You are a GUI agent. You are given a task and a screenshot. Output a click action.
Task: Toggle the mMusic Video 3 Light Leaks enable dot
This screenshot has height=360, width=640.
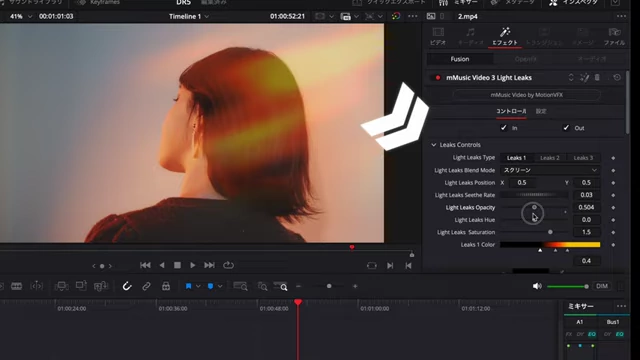tap(438, 78)
